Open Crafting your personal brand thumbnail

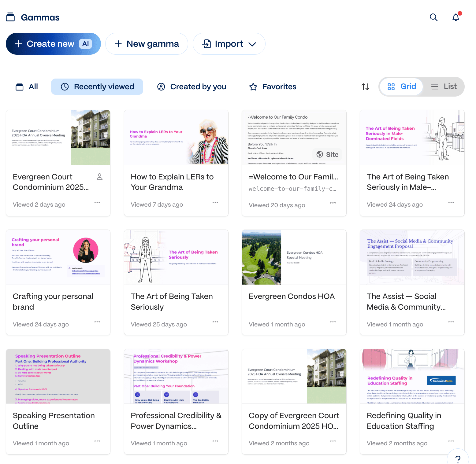pyautogui.click(x=58, y=257)
